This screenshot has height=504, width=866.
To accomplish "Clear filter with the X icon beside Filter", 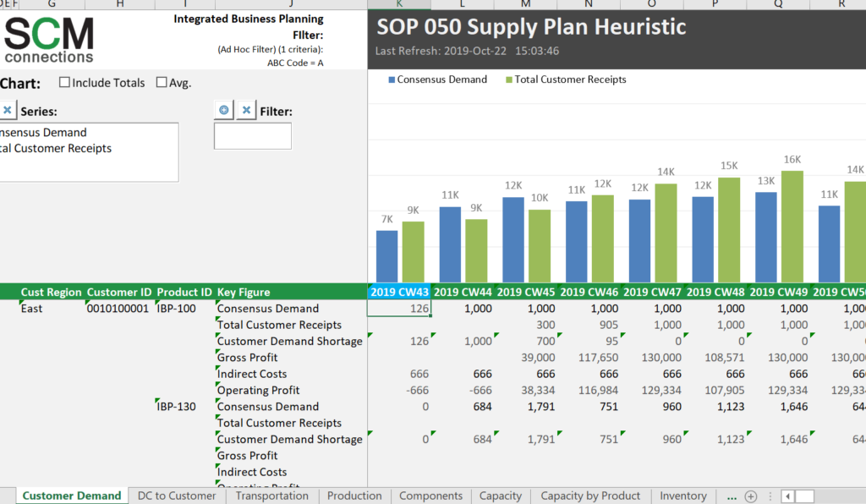I will point(246,110).
